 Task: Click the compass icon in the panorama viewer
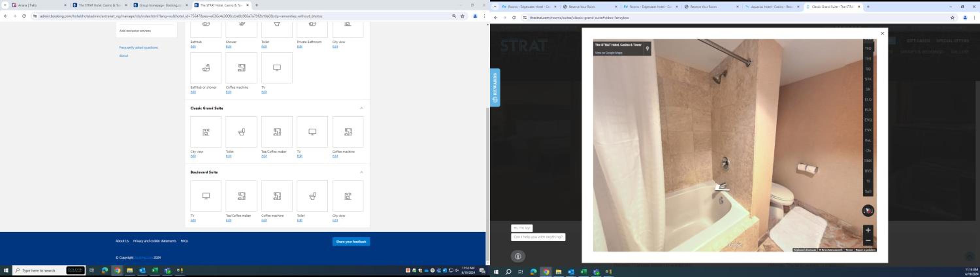tap(868, 211)
